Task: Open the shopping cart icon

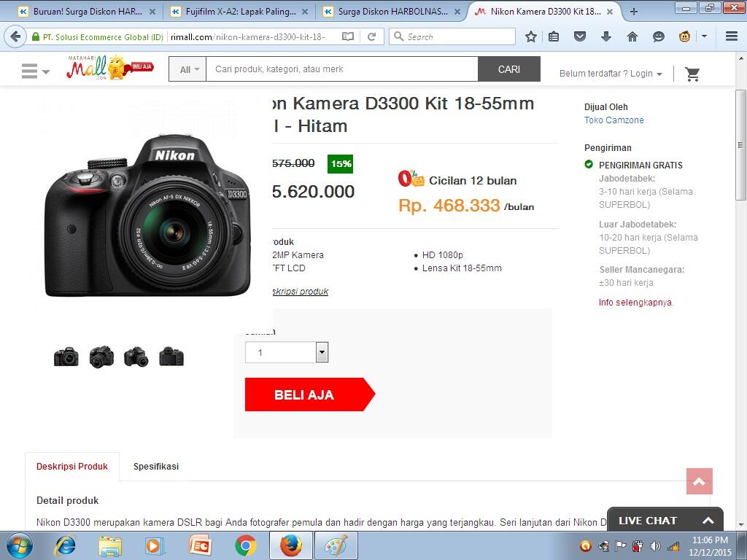Action: pyautogui.click(x=692, y=74)
